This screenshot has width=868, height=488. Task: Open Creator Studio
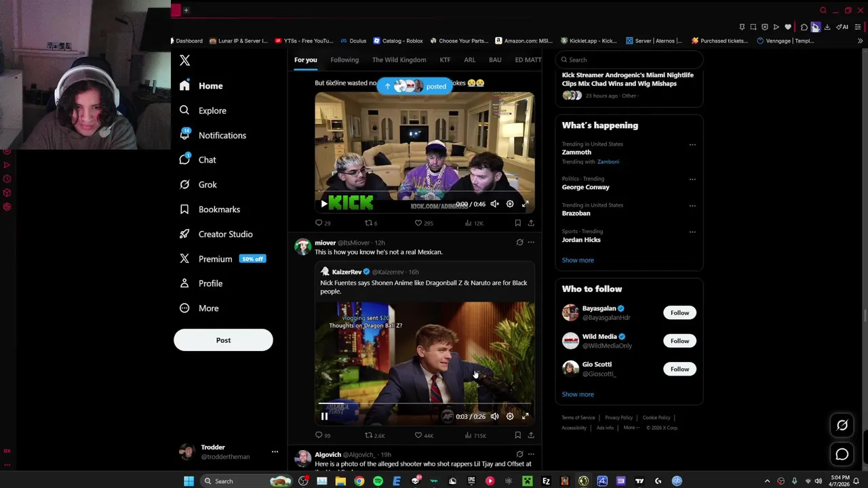216,234
